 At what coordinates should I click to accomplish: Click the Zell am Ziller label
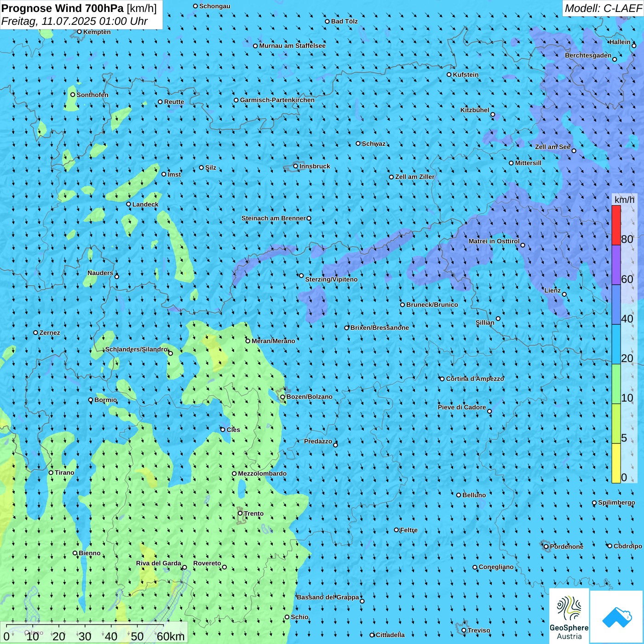pos(415,177)
